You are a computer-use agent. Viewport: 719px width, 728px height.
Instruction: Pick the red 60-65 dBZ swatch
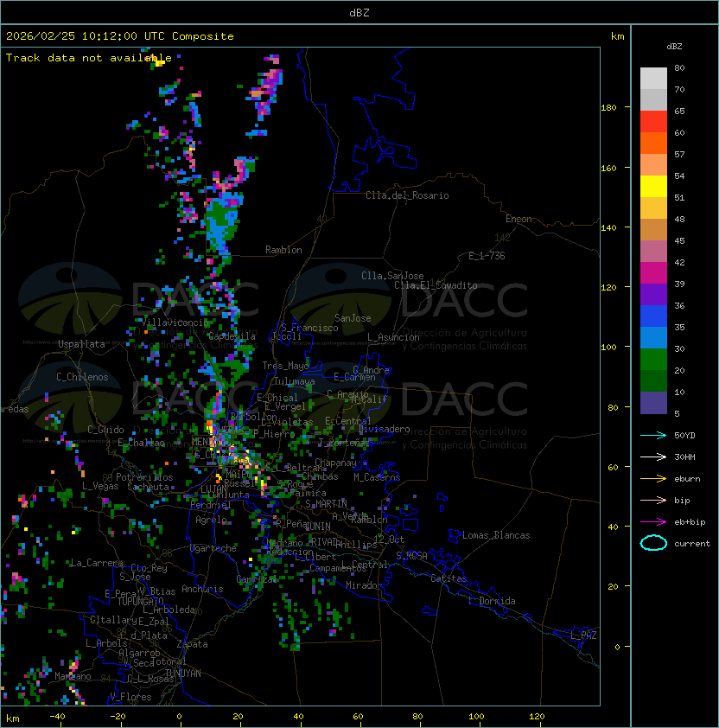point(653,122)
